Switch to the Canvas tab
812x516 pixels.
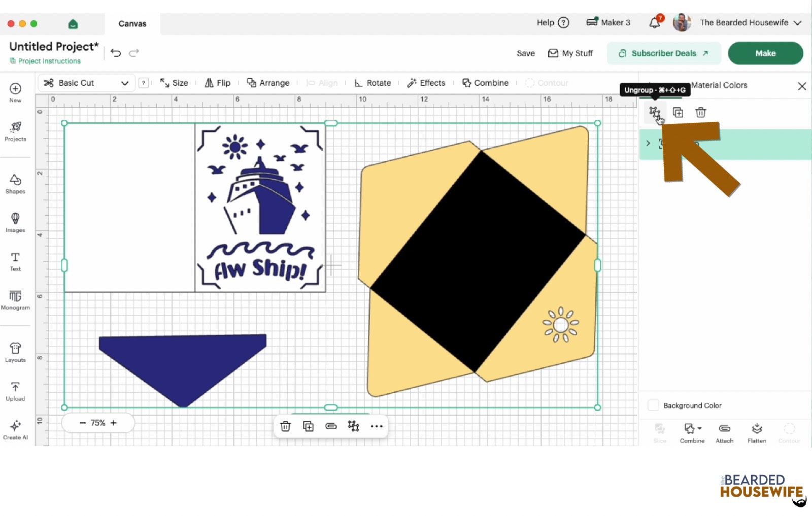[132, 24]
